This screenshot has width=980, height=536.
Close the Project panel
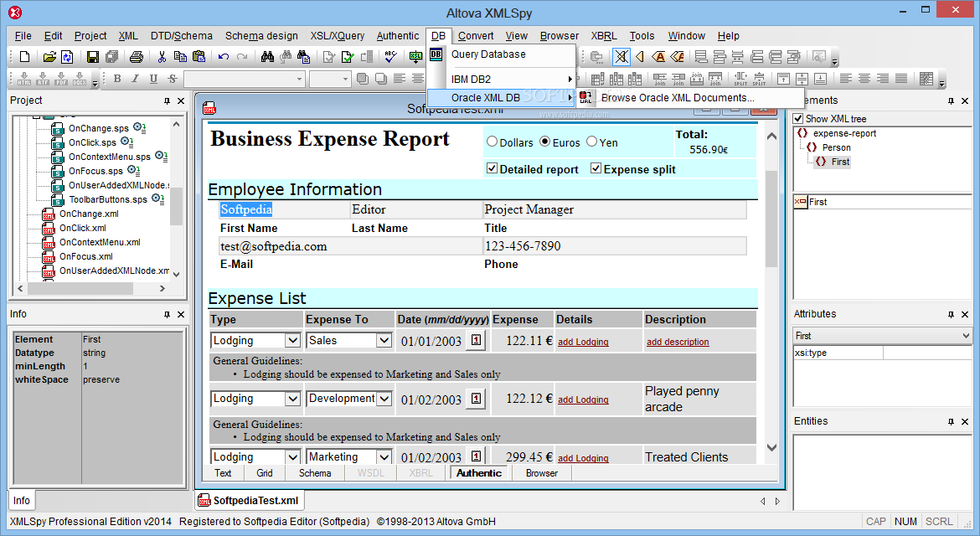click(181, 100)
